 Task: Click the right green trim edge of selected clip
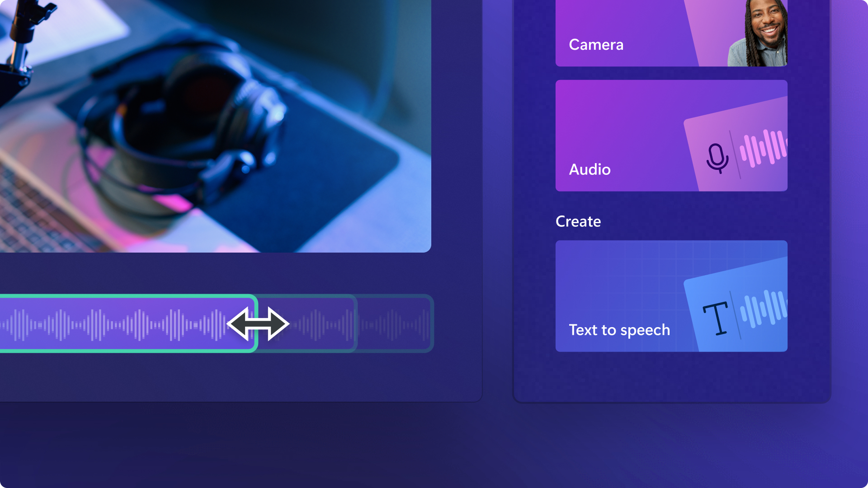point(256,324)
